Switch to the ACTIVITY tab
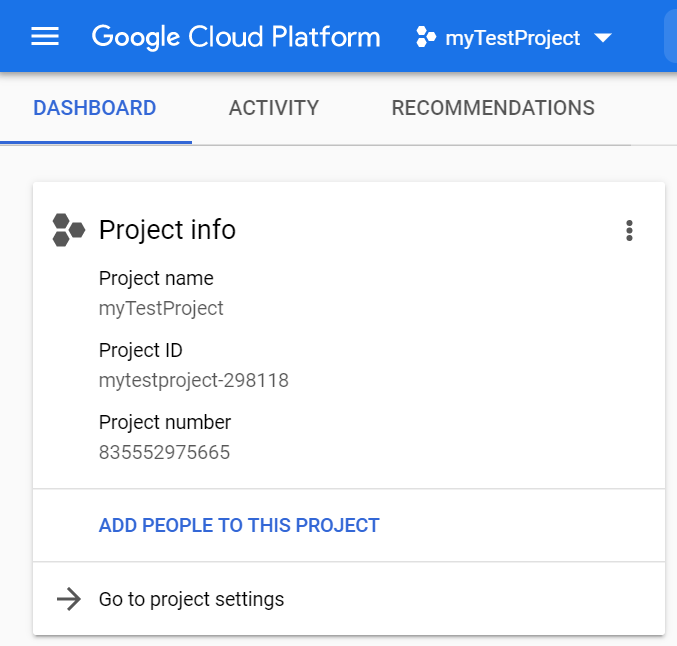Screen dimensions: 677x646 point(274,108)
